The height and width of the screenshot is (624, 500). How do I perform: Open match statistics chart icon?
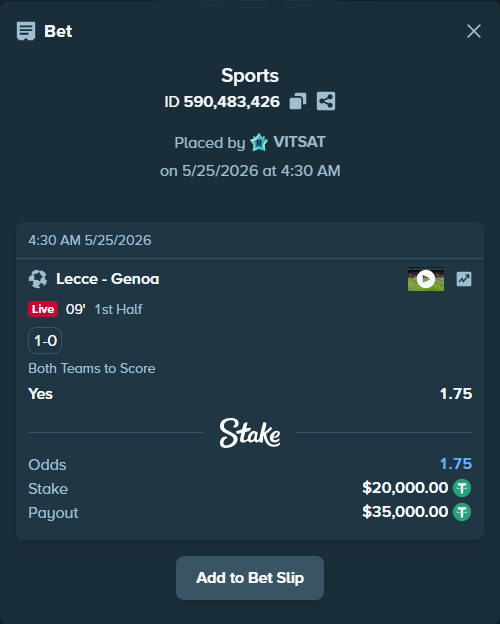pyautogui.click(x=464, y=279)
